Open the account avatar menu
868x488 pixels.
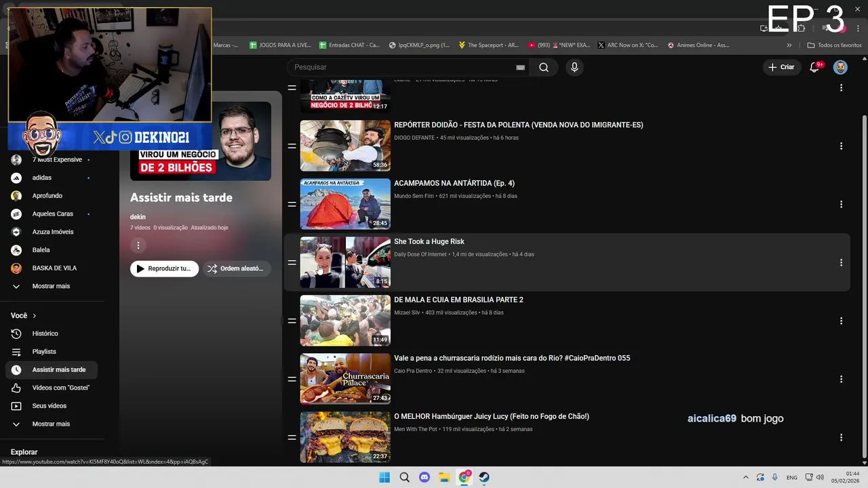[x=840, y=67]
